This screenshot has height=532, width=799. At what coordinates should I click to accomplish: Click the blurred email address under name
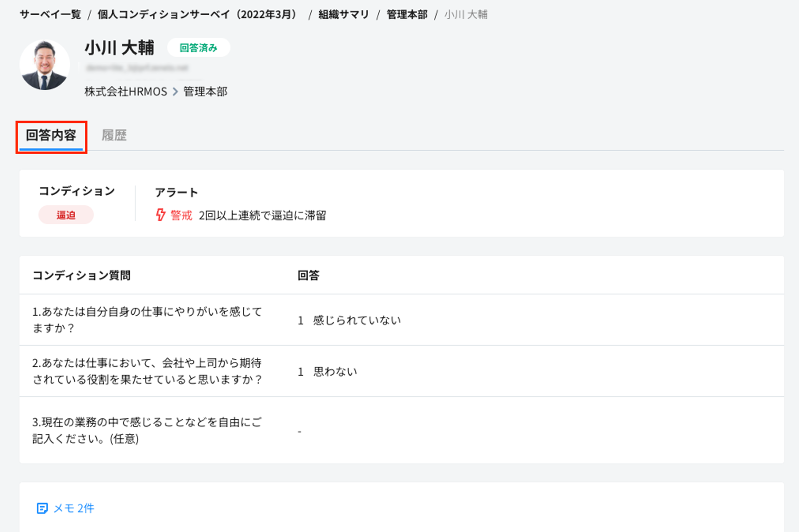tap(137, 68)
